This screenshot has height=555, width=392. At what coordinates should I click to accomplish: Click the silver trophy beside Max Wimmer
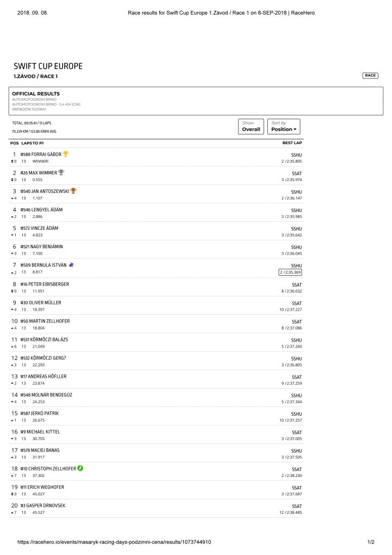61,172
